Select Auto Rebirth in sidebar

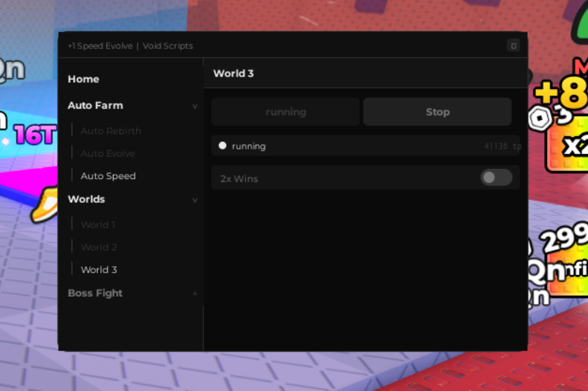coord(111,131)
